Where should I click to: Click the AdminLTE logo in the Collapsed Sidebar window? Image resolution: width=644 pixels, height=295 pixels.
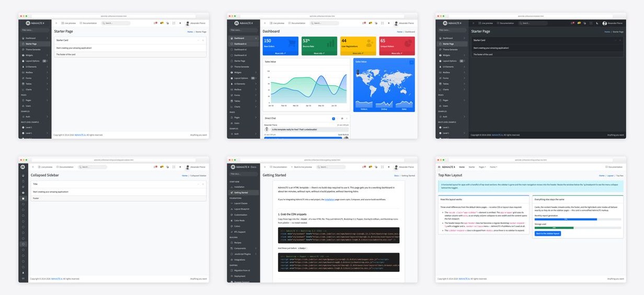pyautogui.click(x=23, y=167)
